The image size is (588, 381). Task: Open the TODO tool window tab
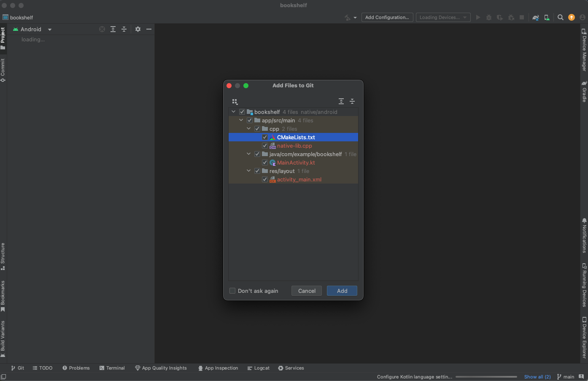43,368
